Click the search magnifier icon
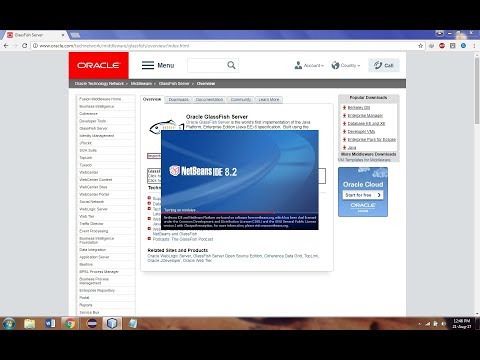 [x=231, y=65]
